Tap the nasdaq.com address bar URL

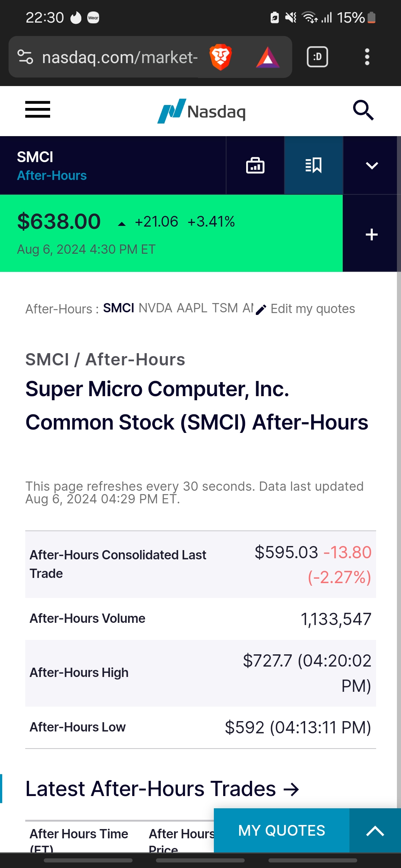click(120, 57)
